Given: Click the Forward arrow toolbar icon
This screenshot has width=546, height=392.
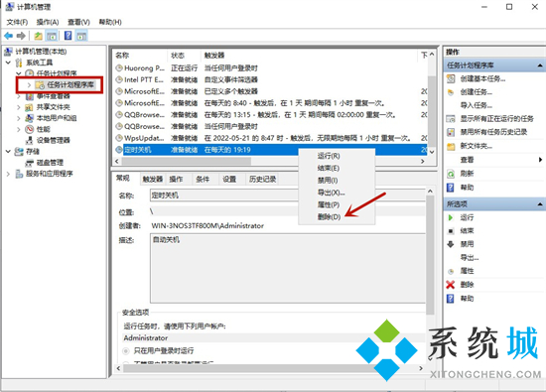Looking at the screenshot, I should pyautogui.click(x=21, y=36).
